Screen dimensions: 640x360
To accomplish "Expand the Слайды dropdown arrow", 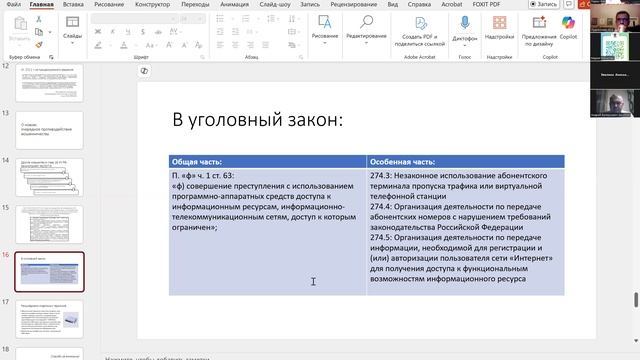I will pos(72,43).
